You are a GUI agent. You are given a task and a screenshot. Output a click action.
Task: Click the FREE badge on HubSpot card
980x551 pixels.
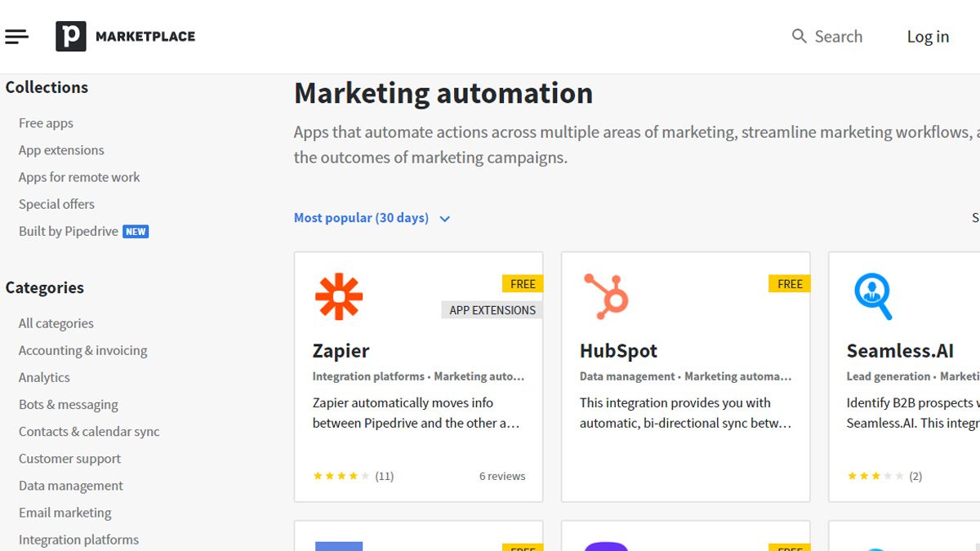(789, 283)
